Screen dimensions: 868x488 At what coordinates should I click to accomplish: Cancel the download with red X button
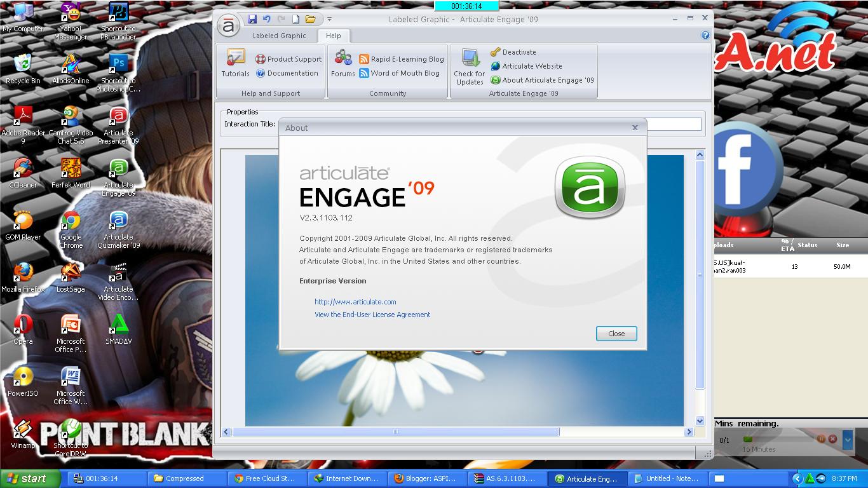tap(832, 439)
